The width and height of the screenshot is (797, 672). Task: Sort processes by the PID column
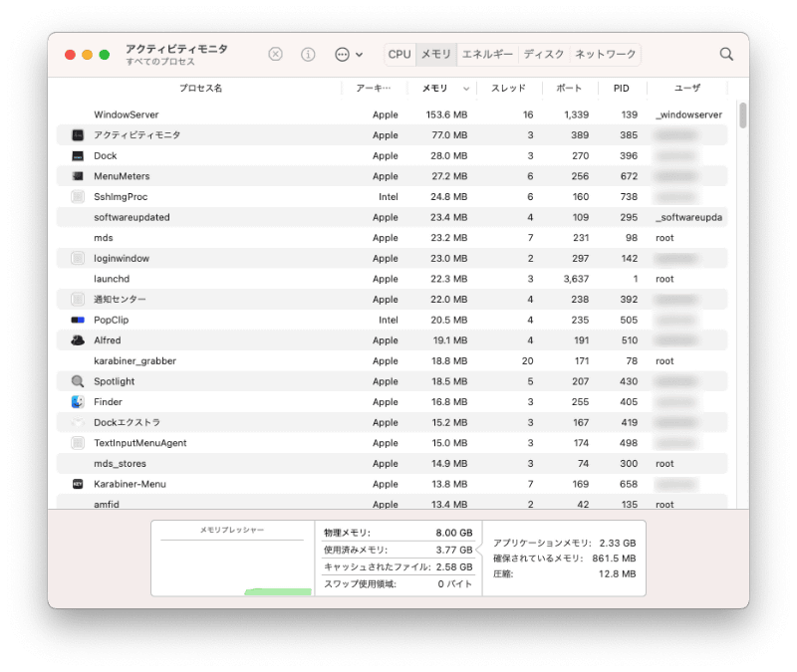[x=621, y=88]
